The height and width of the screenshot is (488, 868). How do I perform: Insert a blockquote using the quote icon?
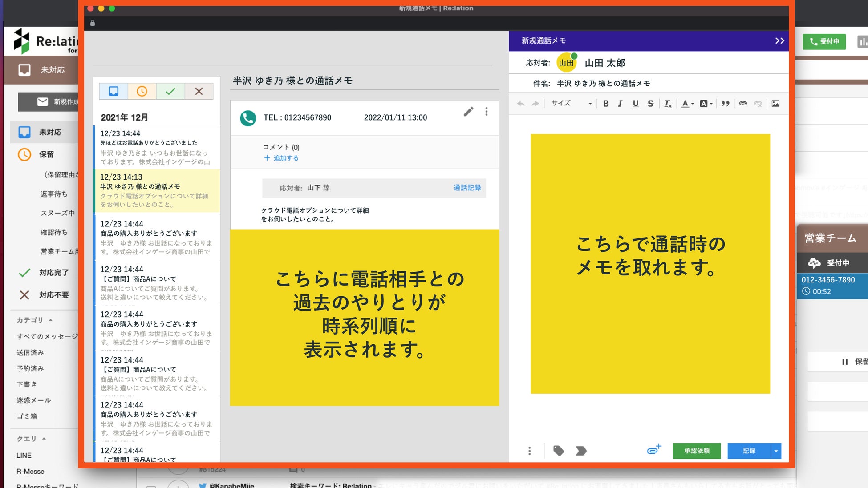click(x=726, y=104)
